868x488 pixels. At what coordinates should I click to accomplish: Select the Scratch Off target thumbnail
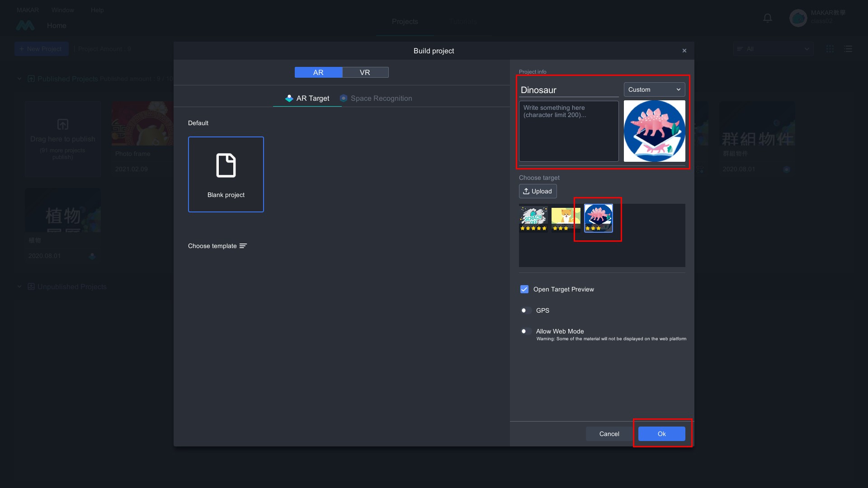[x=533, y=218]
